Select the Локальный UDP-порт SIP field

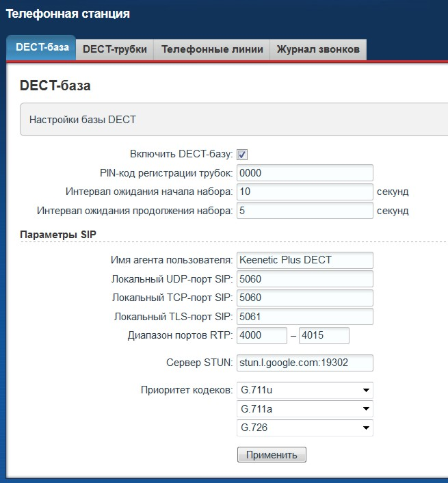pyautogui.click(x=304, y=279)
